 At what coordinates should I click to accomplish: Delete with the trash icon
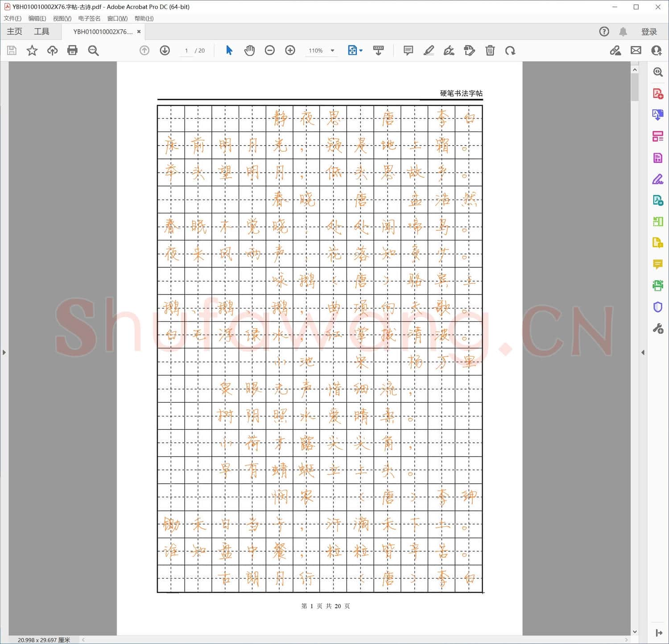click(x=490, y=50)
